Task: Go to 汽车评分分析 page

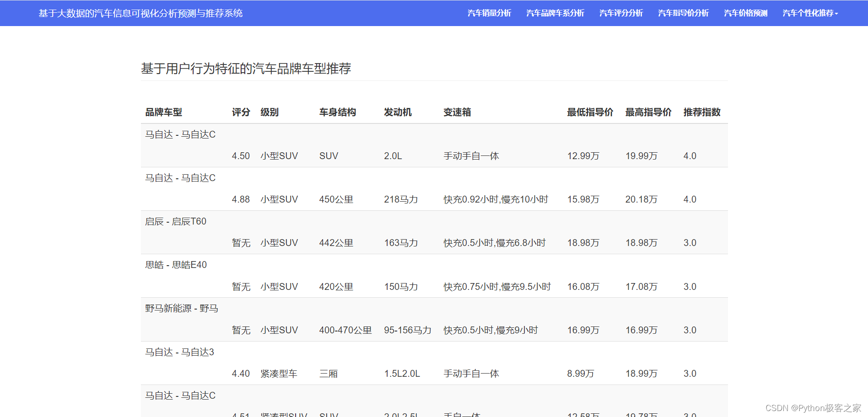Action: 621,13
